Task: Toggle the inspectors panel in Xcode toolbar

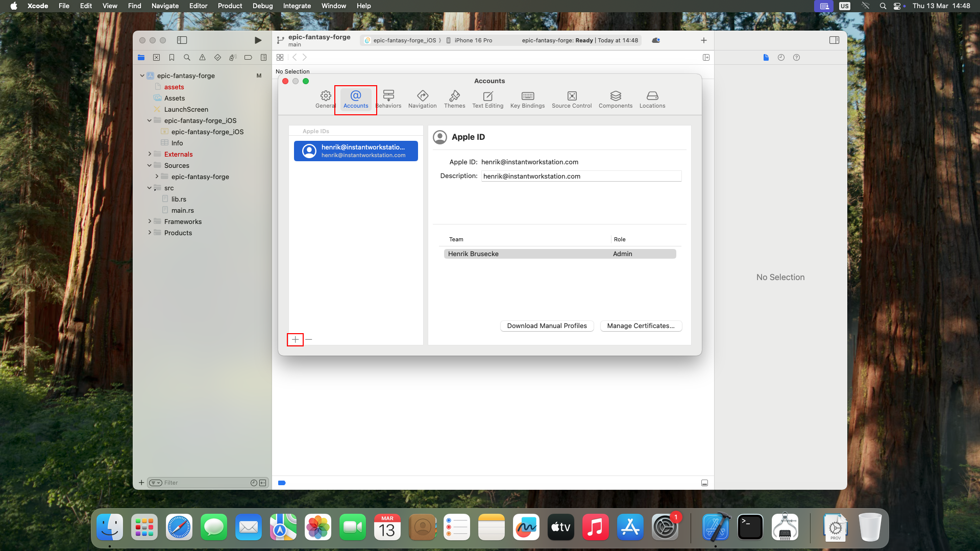Action: pos(835,40)
